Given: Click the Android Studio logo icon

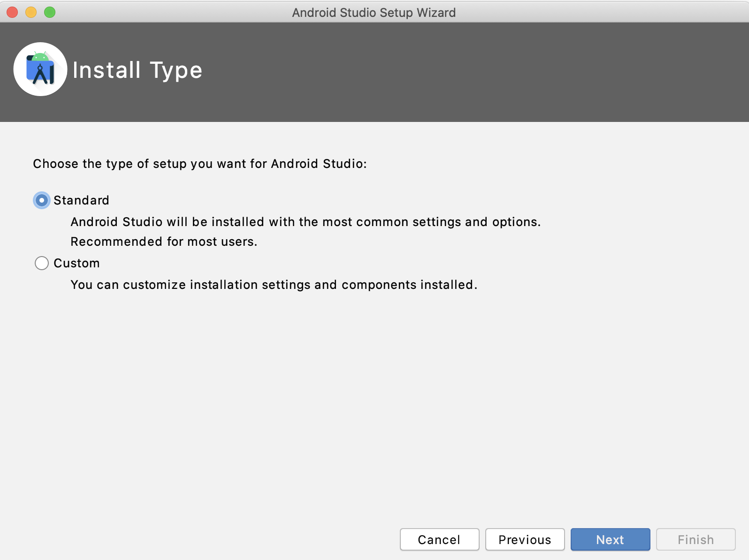Looking at the screenshot, I should [x=40, y=69].
